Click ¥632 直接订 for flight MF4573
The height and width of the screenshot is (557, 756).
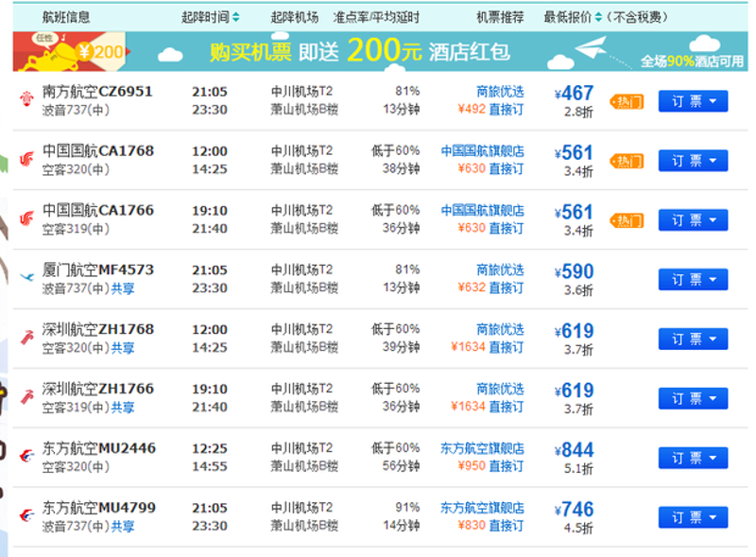click(490, 287)
